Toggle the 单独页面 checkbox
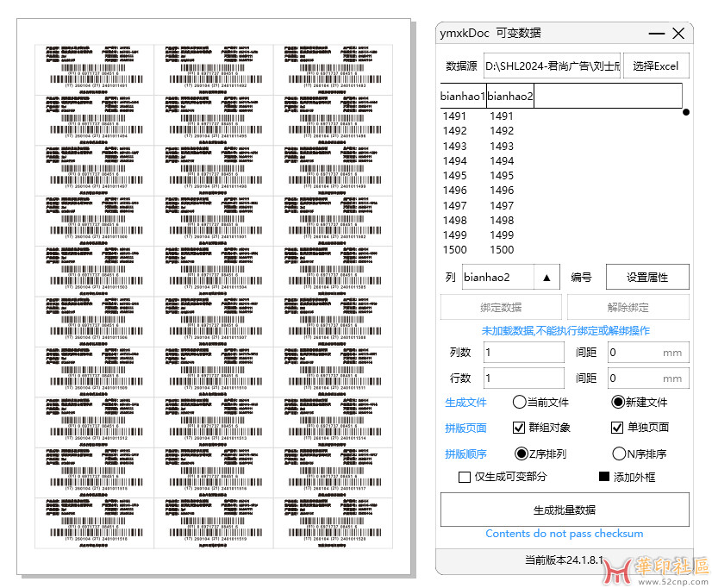Viewport: 712px width, 588px height. click(616, 428)
